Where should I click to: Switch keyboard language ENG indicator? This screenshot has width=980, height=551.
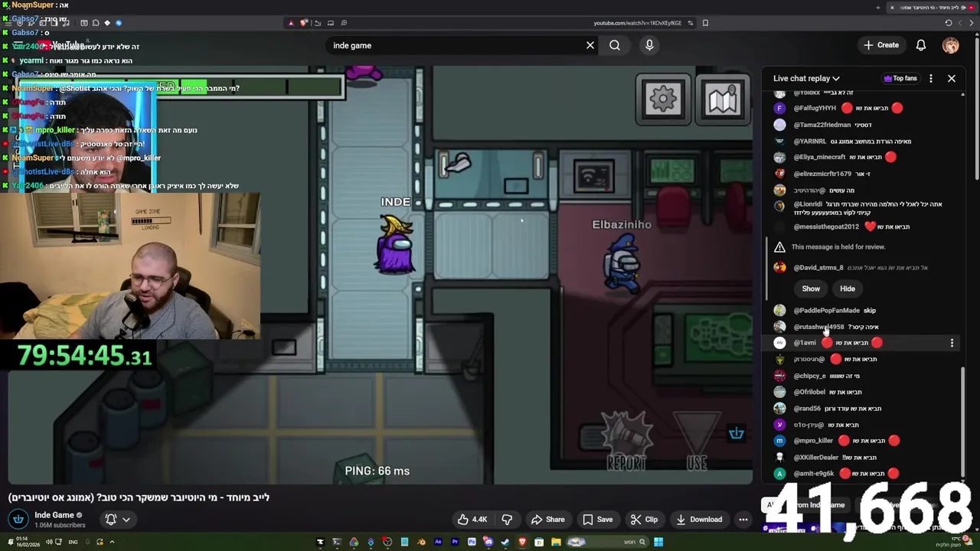(x=73, y=543)
